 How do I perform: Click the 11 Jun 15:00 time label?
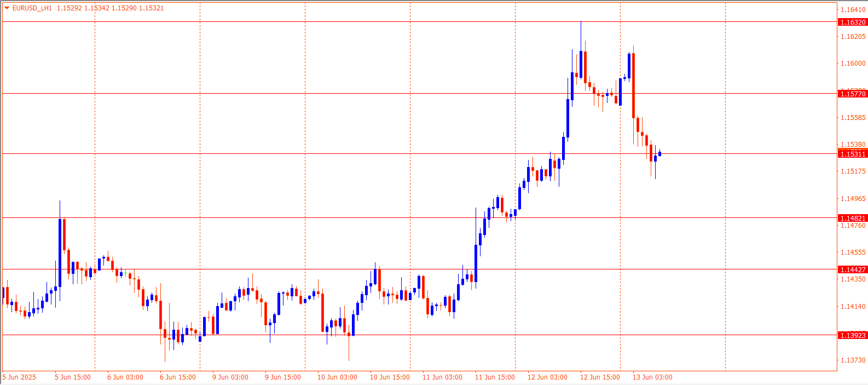tap(495, 377)
